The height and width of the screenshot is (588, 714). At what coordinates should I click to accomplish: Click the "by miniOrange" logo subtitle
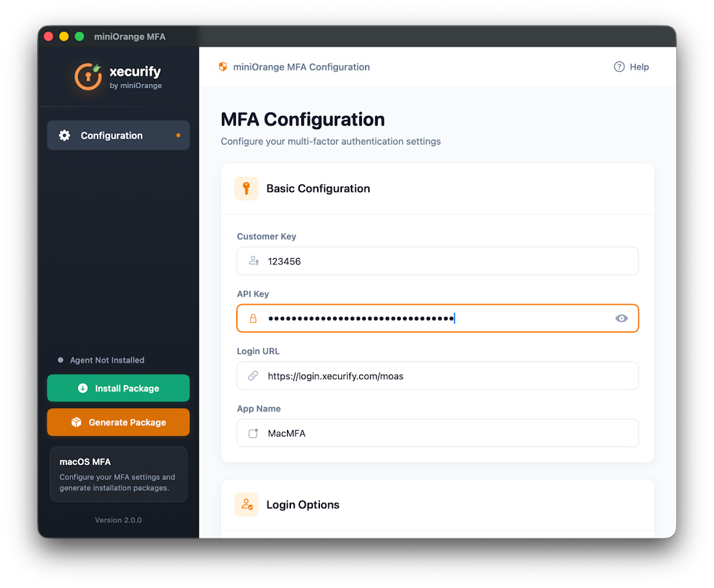point(135,86)
